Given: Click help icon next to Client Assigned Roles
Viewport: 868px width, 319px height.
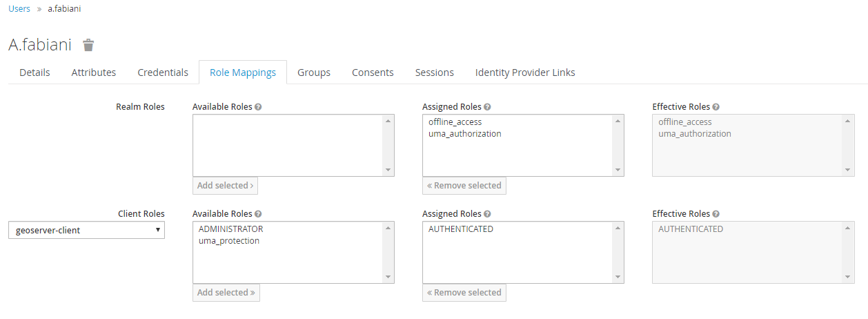Looking at the screenshot, I should click(487, 214).
